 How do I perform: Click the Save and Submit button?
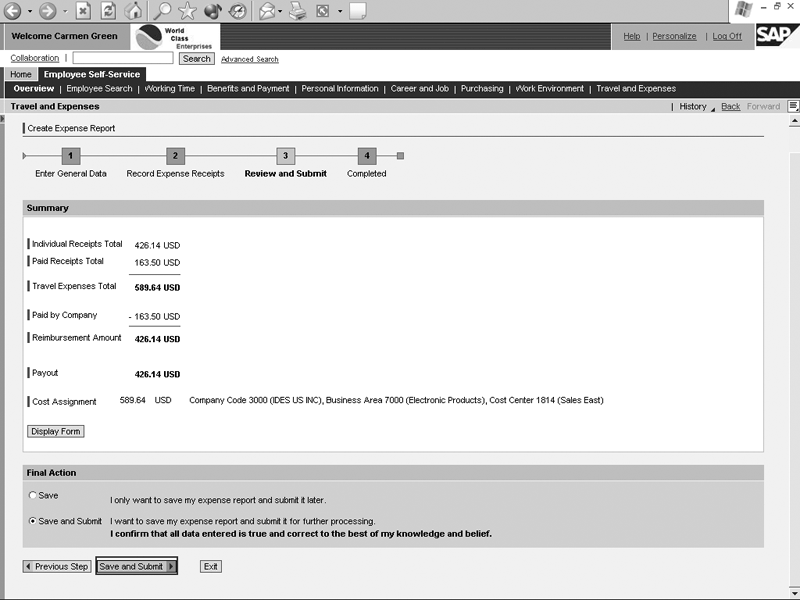pos(137,566)
